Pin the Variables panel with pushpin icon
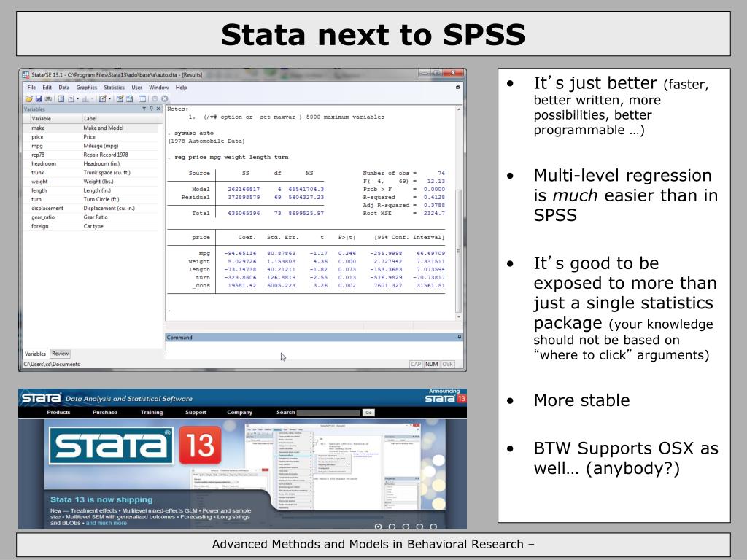Image resolution: width=747 pixels, height=560 pixels. 152,109
